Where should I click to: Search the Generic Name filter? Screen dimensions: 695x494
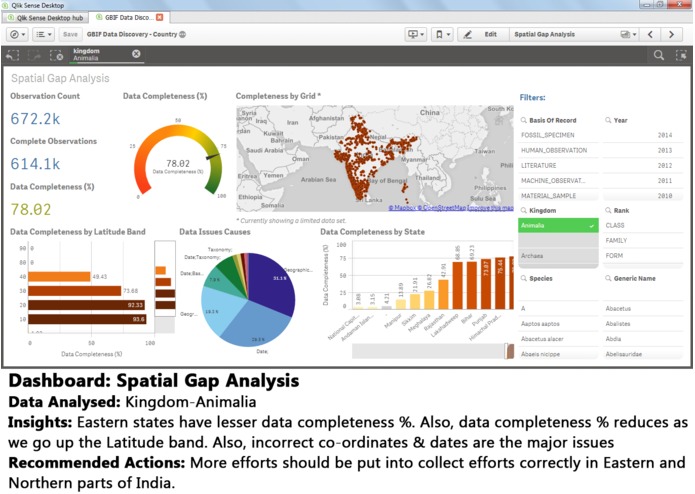tap(608, 278)
